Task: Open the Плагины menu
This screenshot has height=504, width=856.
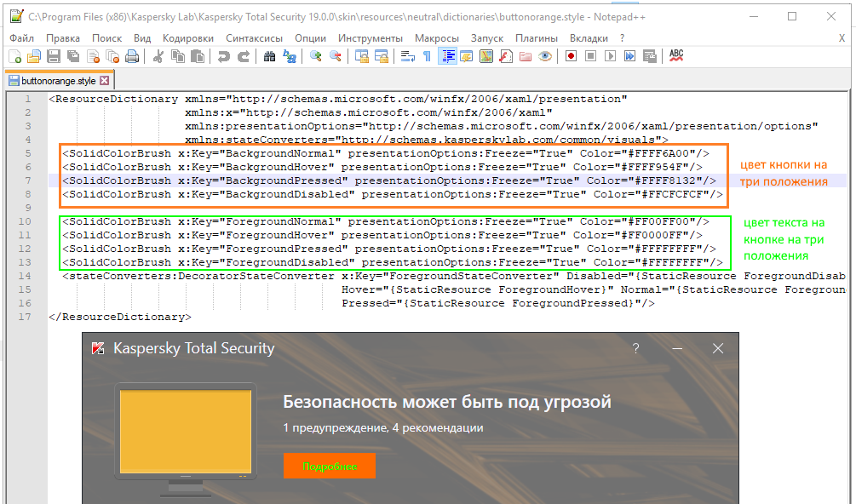Action: click(537, 38)
